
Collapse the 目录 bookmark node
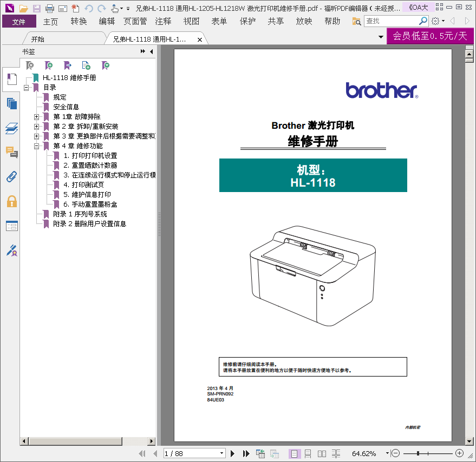tap(26, 88)
